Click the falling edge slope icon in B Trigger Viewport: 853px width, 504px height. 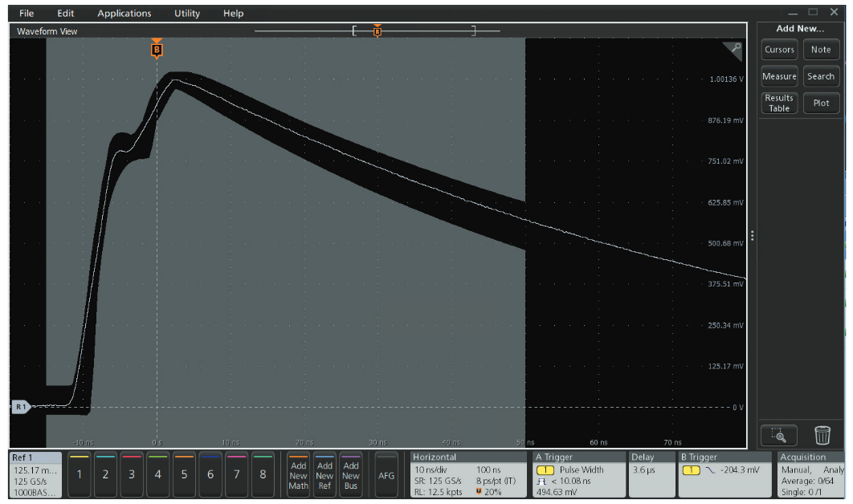click(x=710, y=469)
